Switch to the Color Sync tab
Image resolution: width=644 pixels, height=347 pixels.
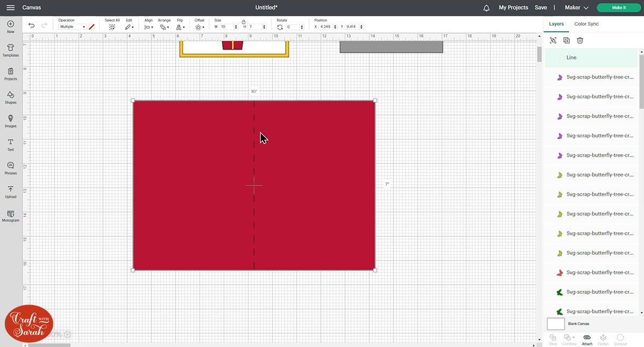(x=586, y=24)
